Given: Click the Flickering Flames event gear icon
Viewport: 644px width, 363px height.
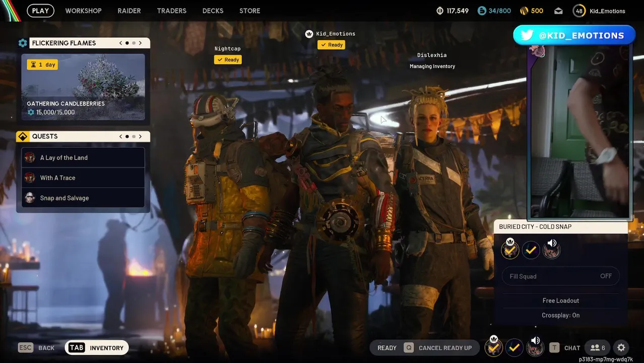Looking at the screenshot, I should 23,43.
